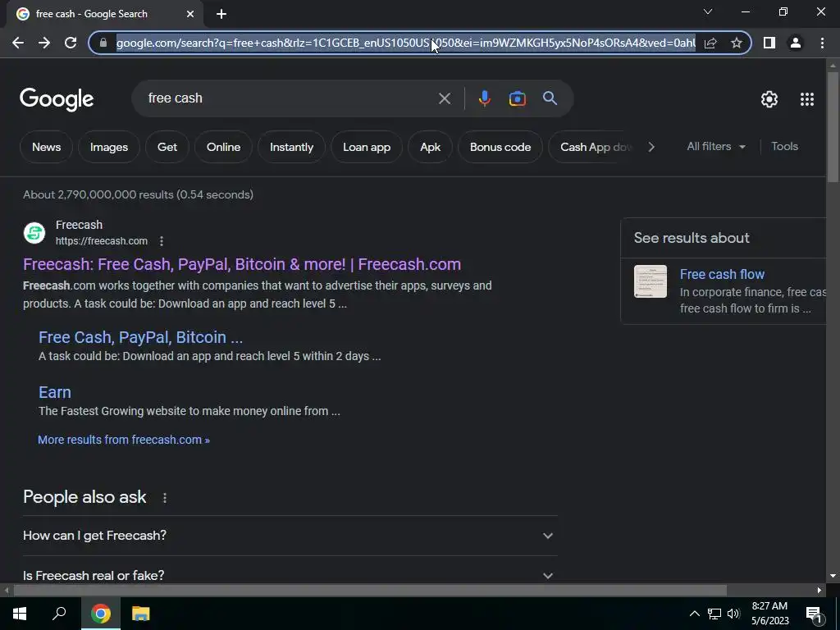View site information via the lock icon
Image resolution: width=840 pixels, height=630 pixels.
point(103,43)
